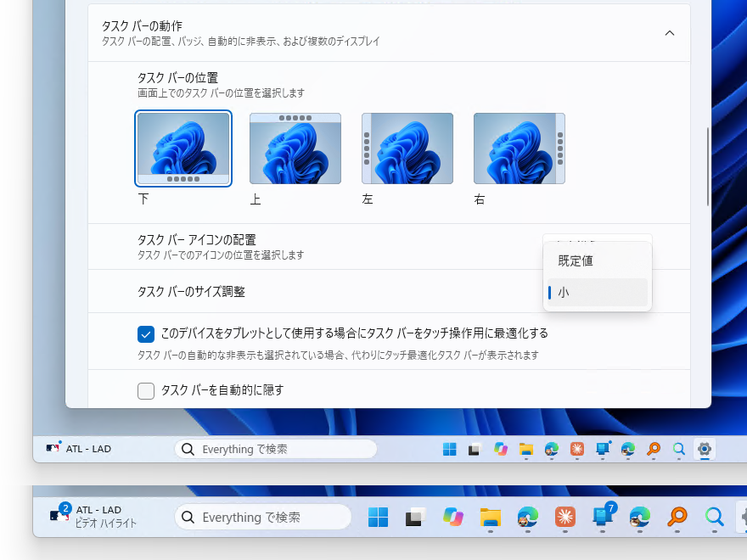Open the orange magnifier app in large taskbar
The width and height of the screenshot is (747, 560).
(x=677, y=517)
